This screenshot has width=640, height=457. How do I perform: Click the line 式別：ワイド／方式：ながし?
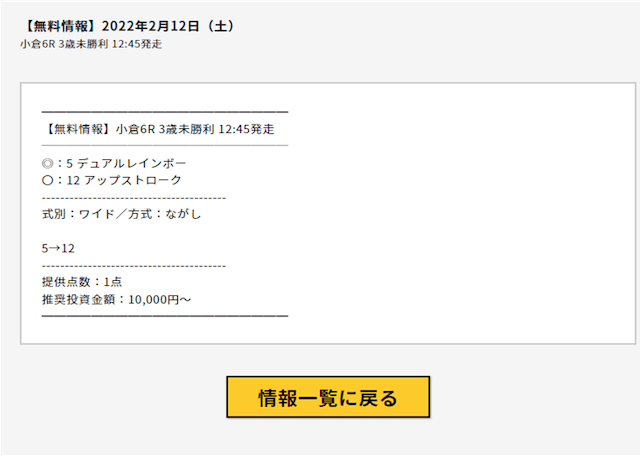[121, 214]
